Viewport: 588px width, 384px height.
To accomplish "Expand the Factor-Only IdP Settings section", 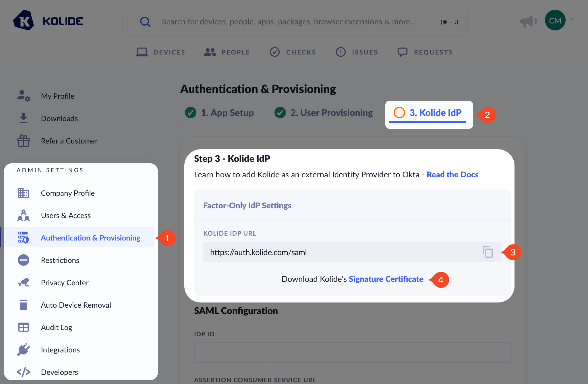I will pos(248,205).
